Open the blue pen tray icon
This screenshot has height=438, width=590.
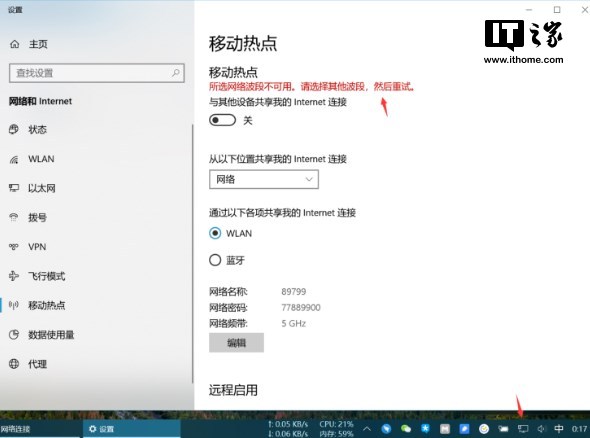[464, 429]
